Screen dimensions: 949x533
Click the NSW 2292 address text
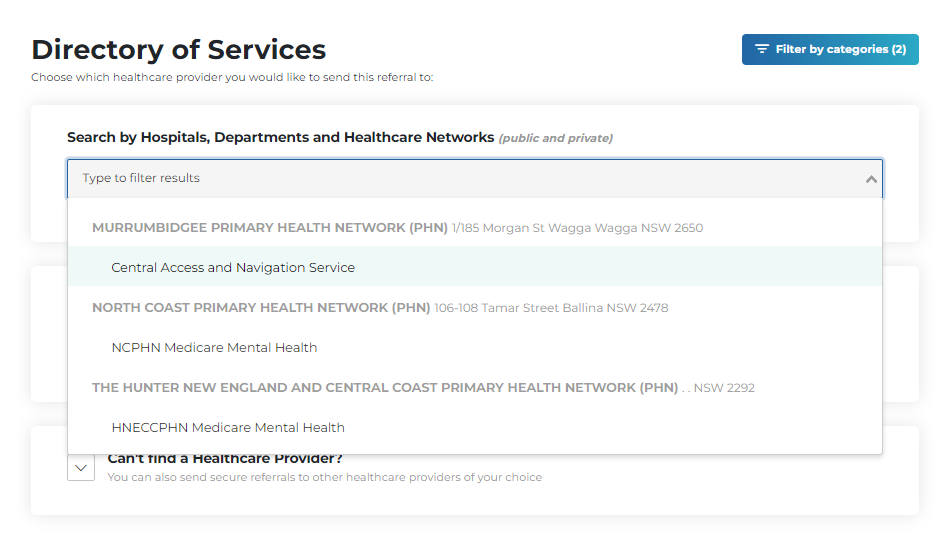click(x=724, y=387)
